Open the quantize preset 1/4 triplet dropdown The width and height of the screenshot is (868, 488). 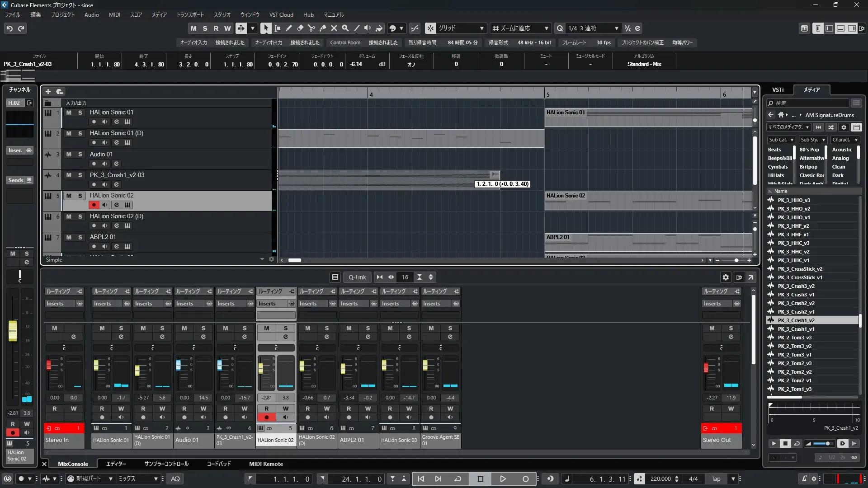pyautogui.click(x=616, y=28)
